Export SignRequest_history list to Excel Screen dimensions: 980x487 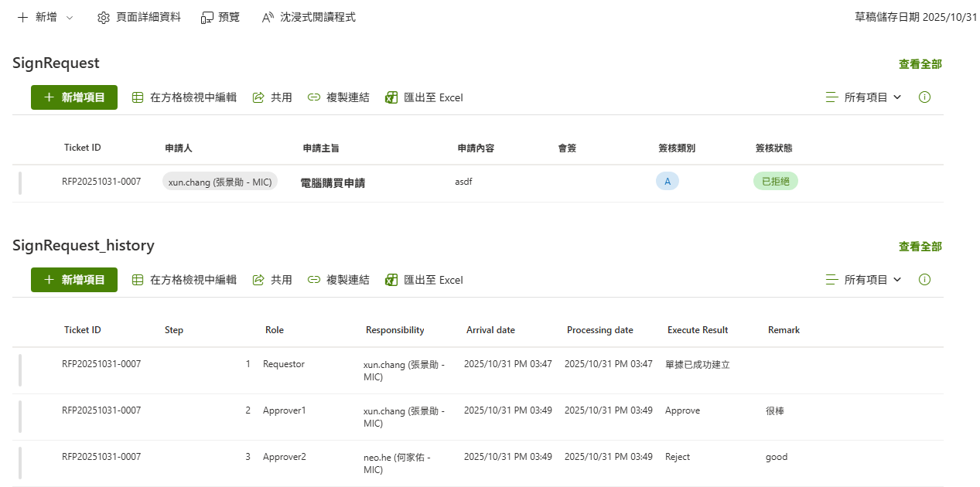pos(424,280)
